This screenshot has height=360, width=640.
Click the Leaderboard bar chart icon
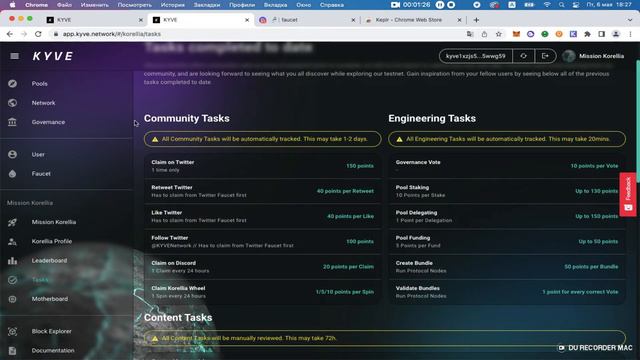13,260
